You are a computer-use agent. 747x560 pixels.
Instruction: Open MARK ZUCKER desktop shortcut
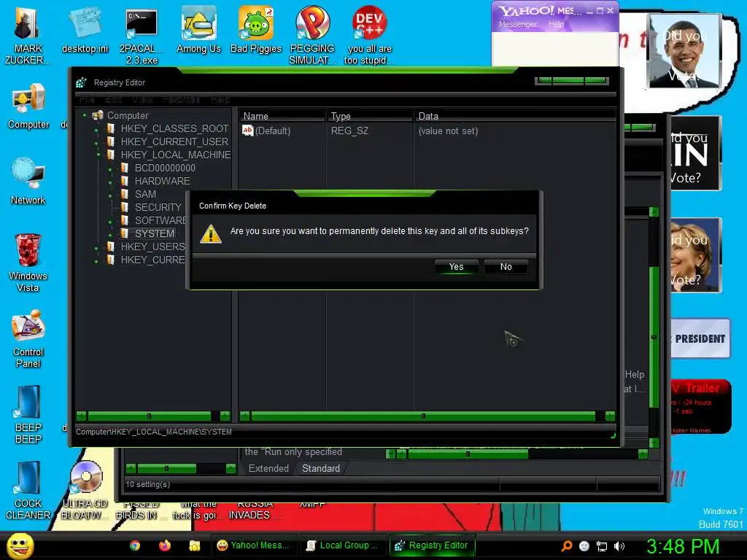pyautogui.click(x=28, y=36)
